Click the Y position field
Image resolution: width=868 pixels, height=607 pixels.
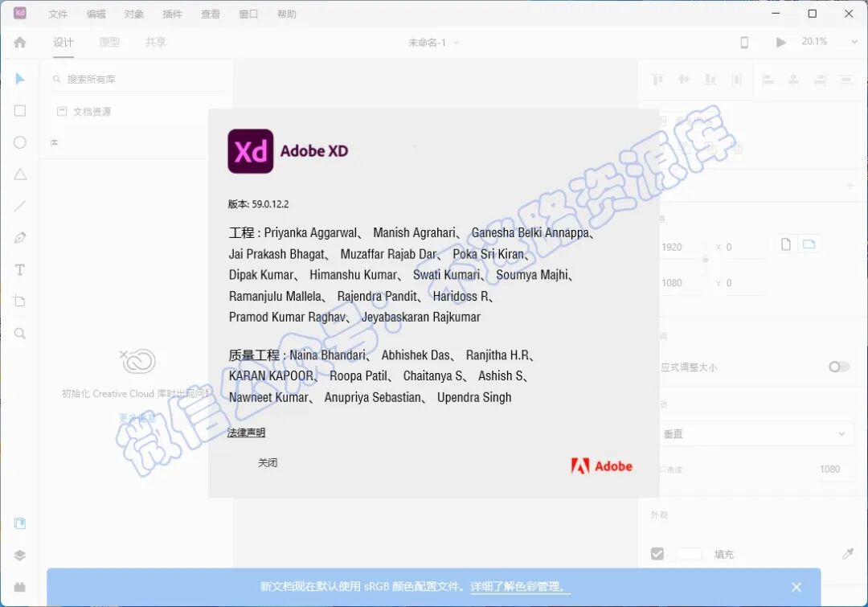point(744,283)
